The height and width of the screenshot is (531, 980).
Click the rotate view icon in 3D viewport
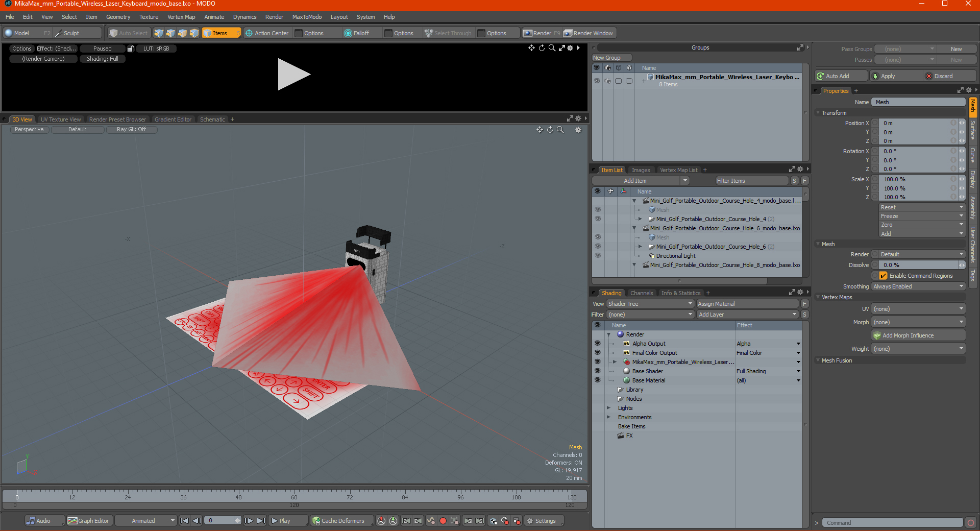click(550, 130)
